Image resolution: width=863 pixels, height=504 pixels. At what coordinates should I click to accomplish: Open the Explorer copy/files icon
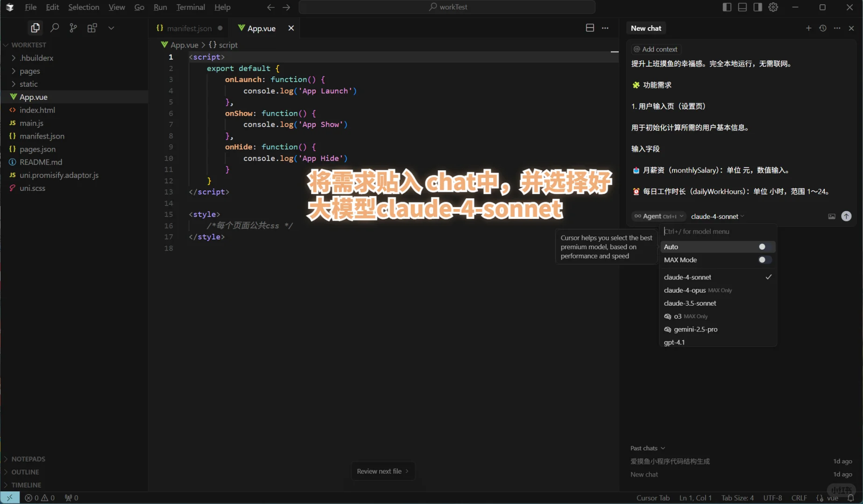(x=35, y=28)
